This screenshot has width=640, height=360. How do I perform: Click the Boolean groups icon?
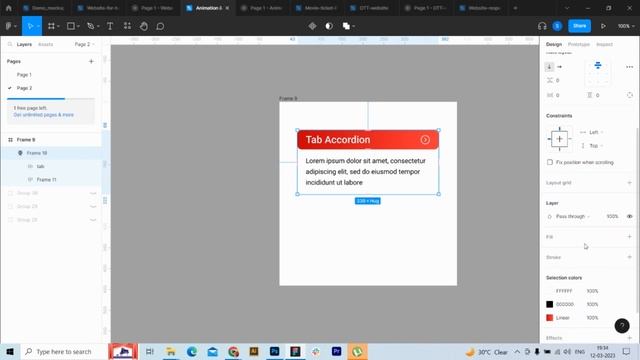tap(346, 26)
